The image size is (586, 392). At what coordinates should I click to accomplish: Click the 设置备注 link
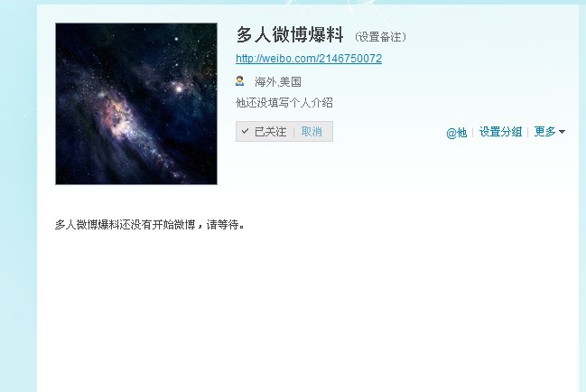[x=380, y=37]
